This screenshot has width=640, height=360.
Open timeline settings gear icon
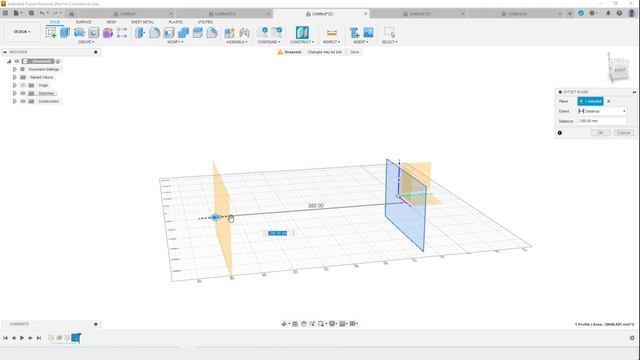pyautogui.click(x=632, y=338)
